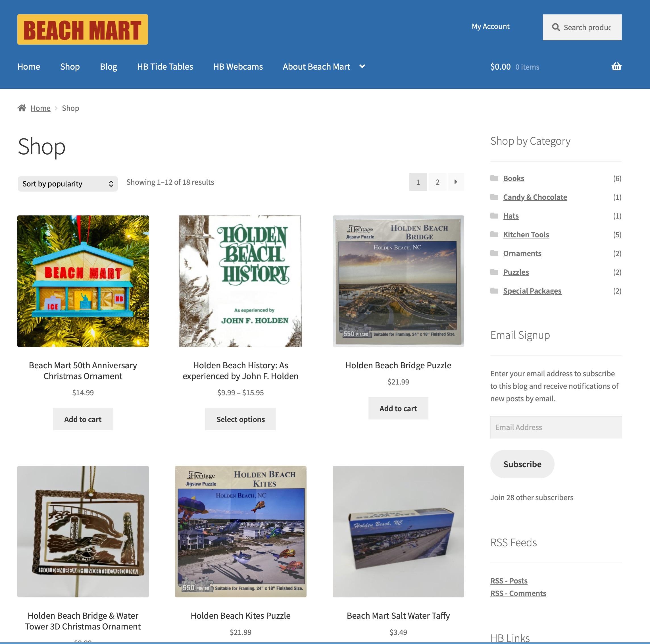Open the RSS - Comments feed link
Image resolution: width=650 pixels, height=644 pixels.
click(x=518, y=593)
